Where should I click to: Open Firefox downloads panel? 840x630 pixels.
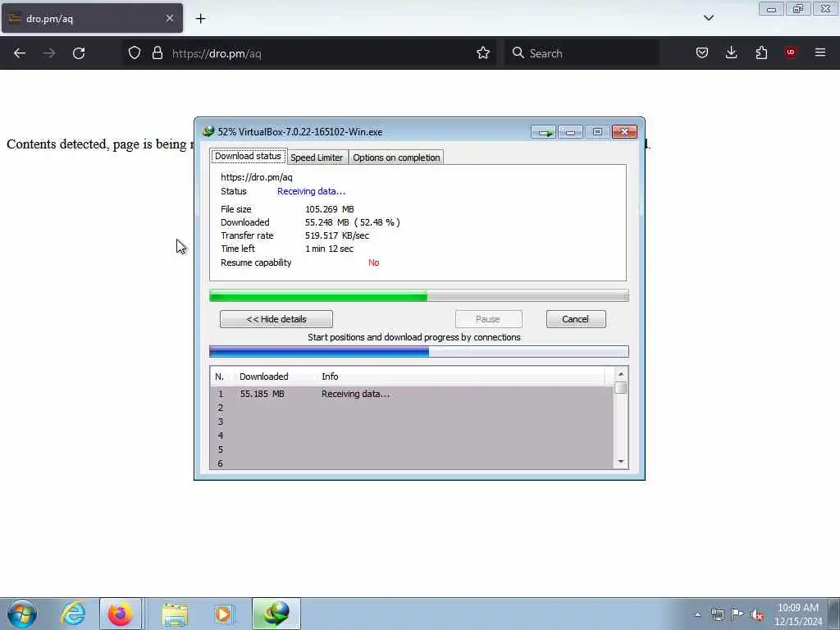tap(731, 53)
